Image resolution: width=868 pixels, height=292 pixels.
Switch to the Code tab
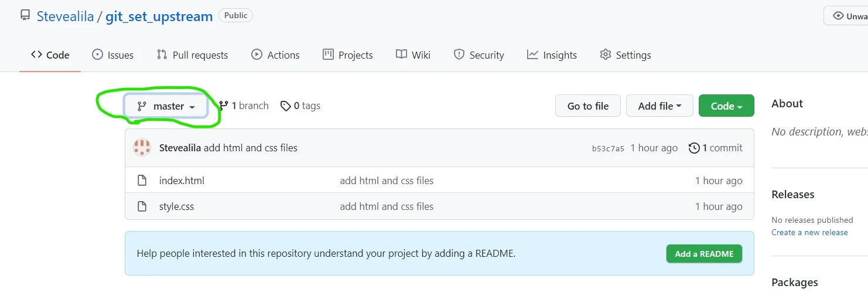click(50, 55)
